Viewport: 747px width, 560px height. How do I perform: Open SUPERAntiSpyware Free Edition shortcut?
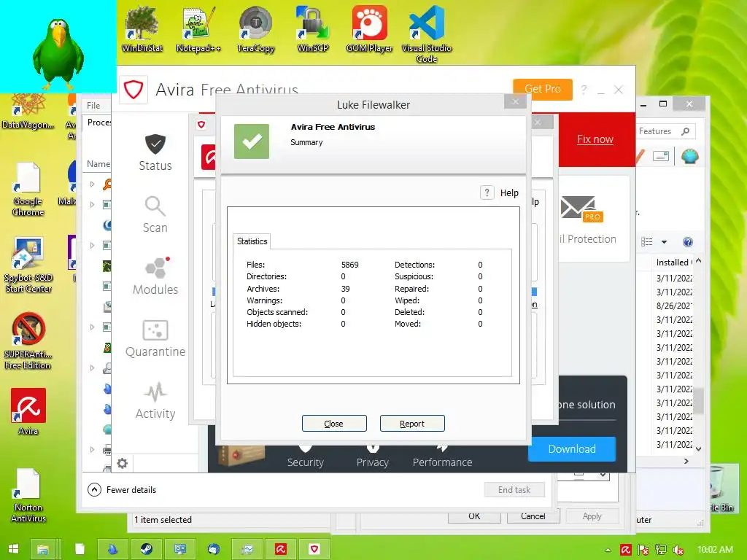point(28,341)
